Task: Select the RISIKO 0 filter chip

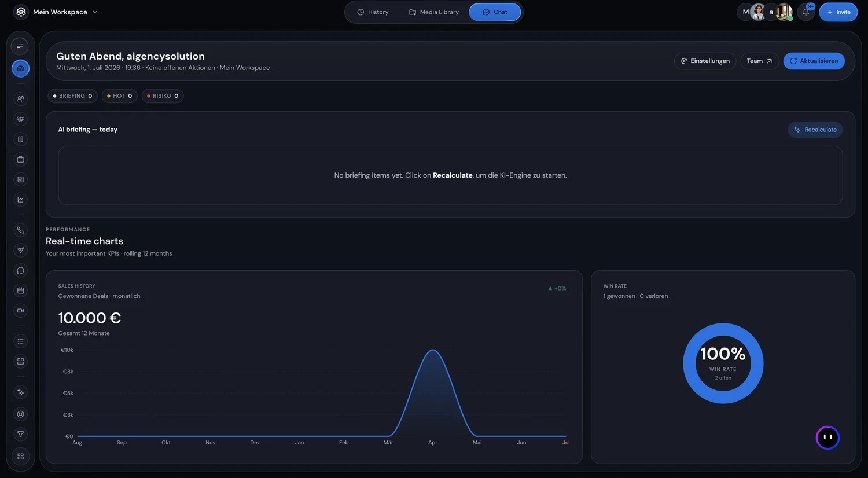Action: [163, 96]
